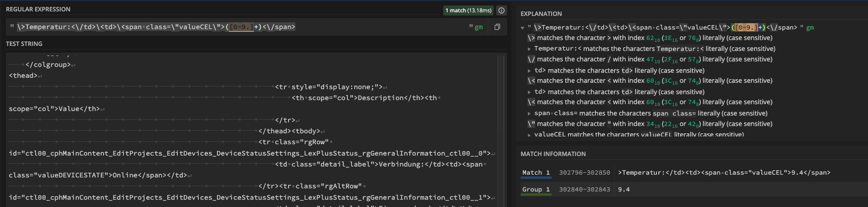Copy the regex using the clipboard icon
Screen dimensions: 868x207
(x=497, y=27)
